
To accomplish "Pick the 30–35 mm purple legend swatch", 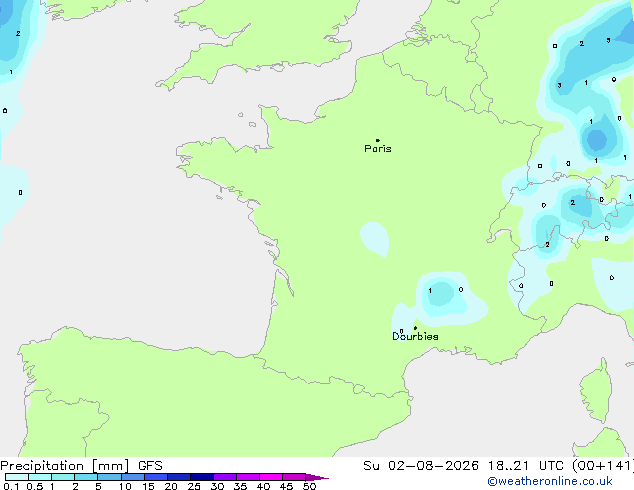I will point(225,477).
